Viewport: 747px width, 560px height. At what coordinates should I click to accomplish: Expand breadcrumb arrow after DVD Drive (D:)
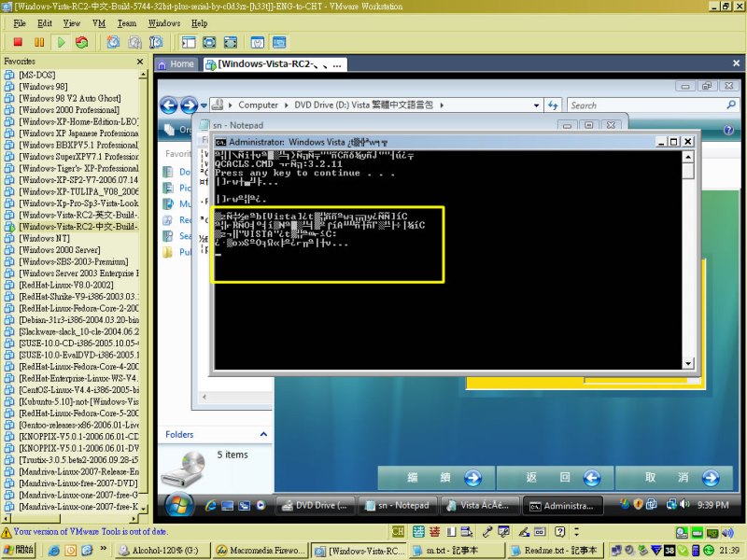(442, 105)
